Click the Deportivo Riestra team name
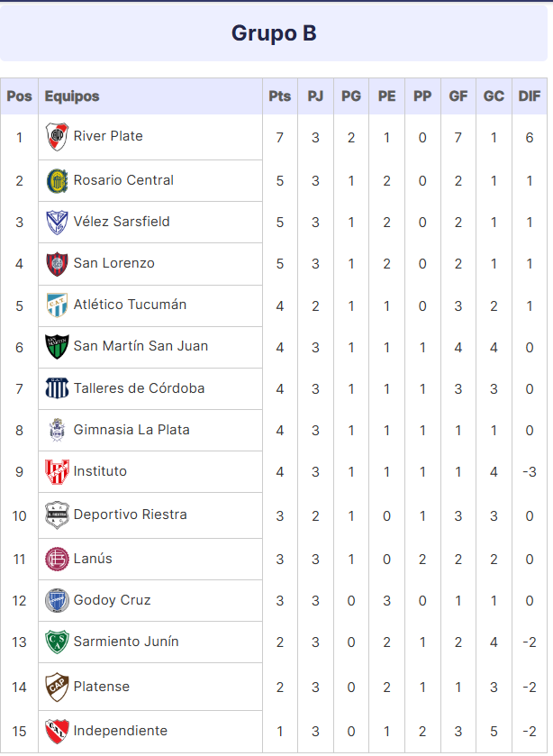The image size is (553, 756). click(x=131, y=515)
